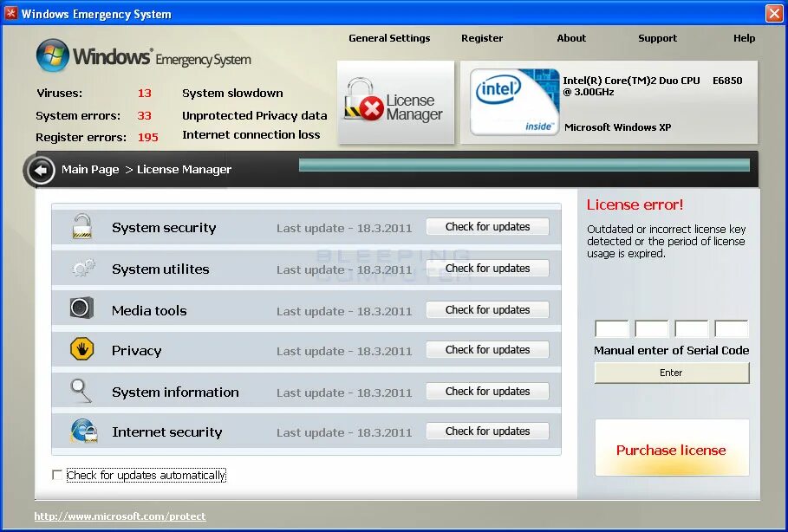Open the General Settings menu
Screen dimensions: 788x532
point(388,38)
